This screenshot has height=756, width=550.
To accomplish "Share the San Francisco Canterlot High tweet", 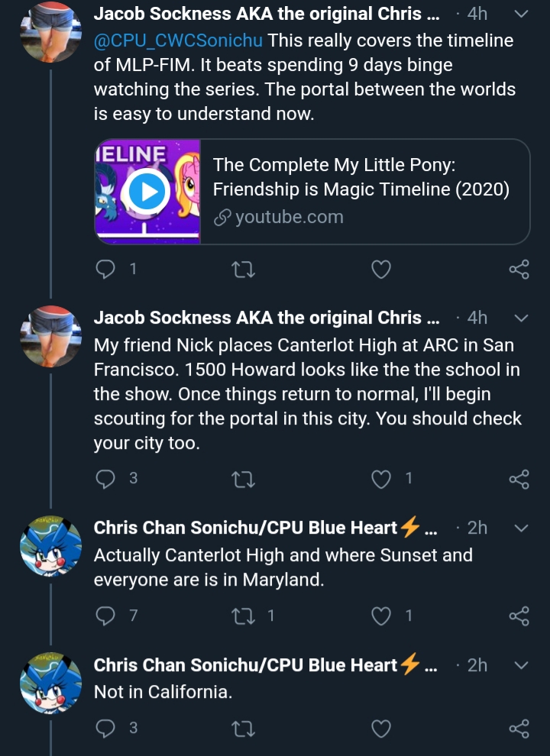I will [x=519, y=479].
